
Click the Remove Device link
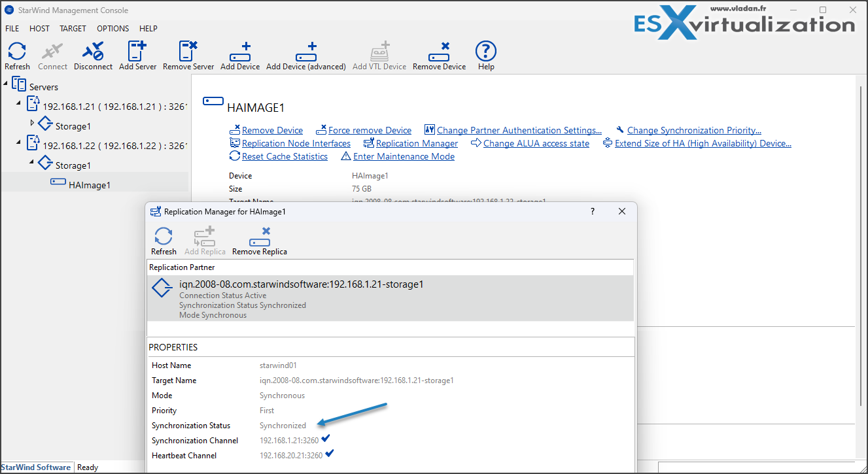[x=272, y=130]
